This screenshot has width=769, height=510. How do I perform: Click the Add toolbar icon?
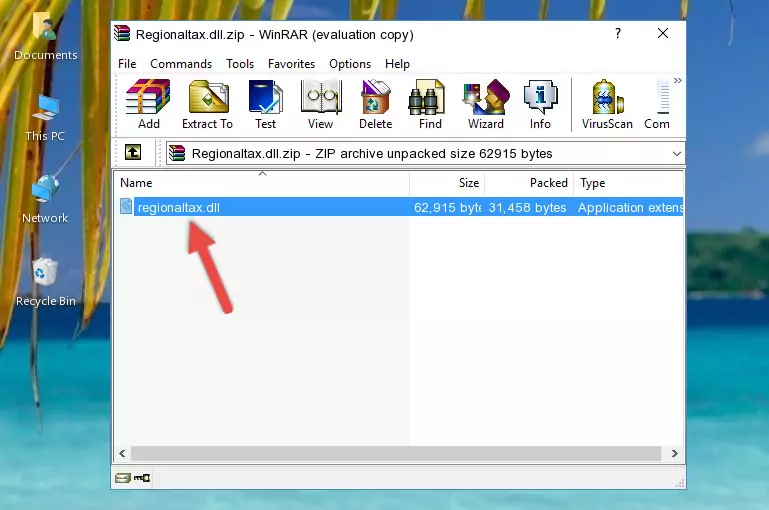tap(148, 104)
